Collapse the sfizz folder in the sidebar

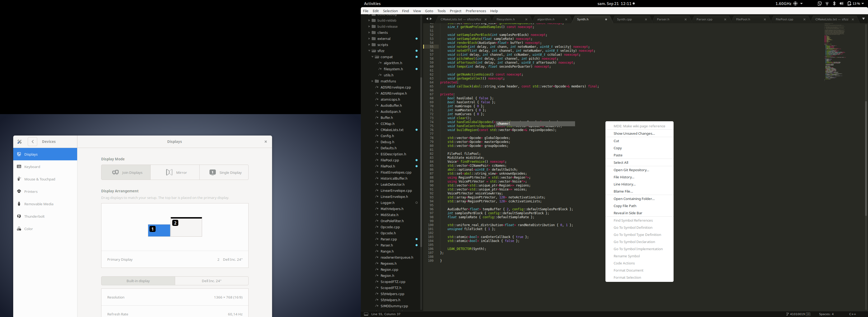[x=370, y=50]
